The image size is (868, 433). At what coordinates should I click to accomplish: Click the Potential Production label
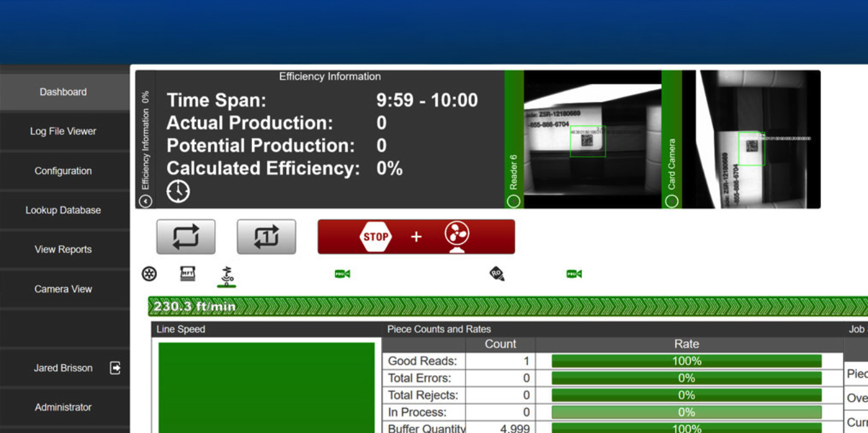coord(261,146)
